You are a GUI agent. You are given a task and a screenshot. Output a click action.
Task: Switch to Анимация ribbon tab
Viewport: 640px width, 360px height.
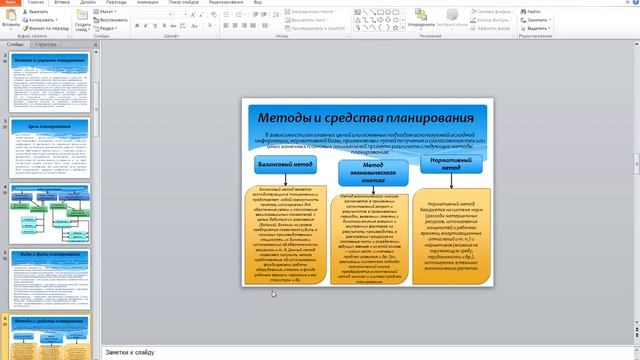coord(147,2)
